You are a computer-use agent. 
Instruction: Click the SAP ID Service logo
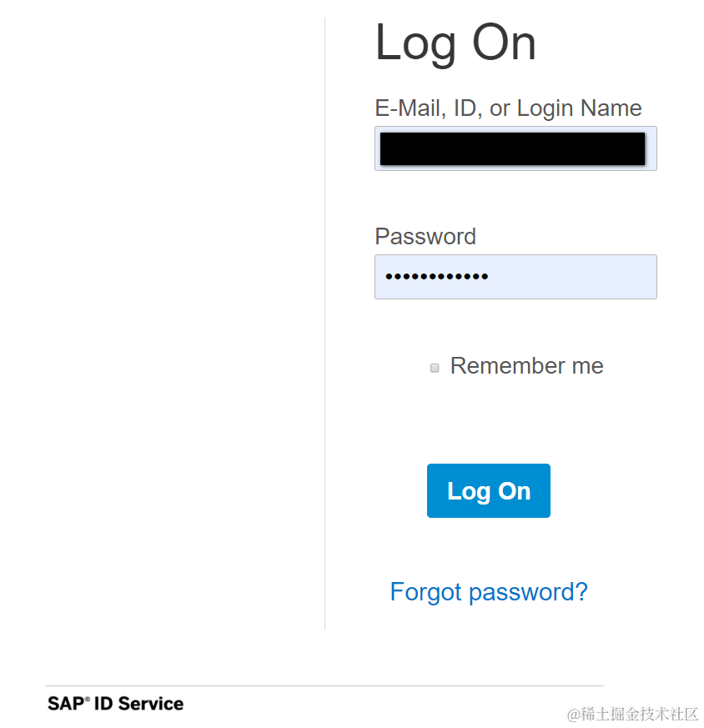(x=115, y=704)
